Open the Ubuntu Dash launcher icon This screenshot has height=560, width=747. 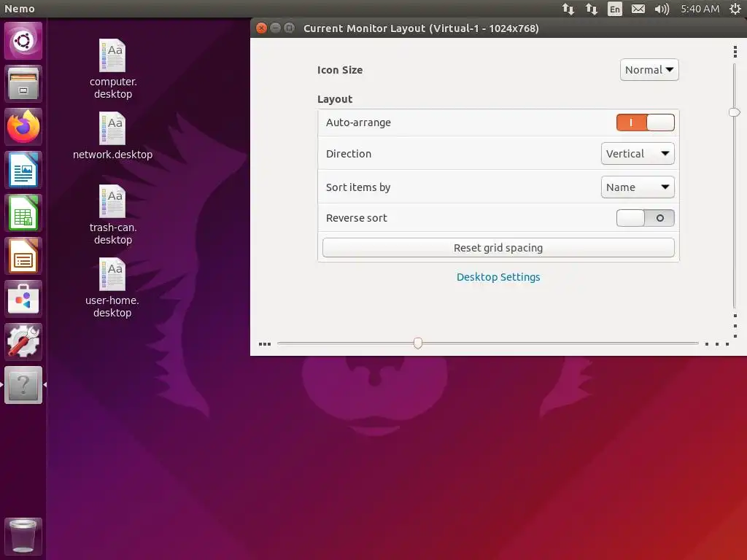tap(23, 41)
